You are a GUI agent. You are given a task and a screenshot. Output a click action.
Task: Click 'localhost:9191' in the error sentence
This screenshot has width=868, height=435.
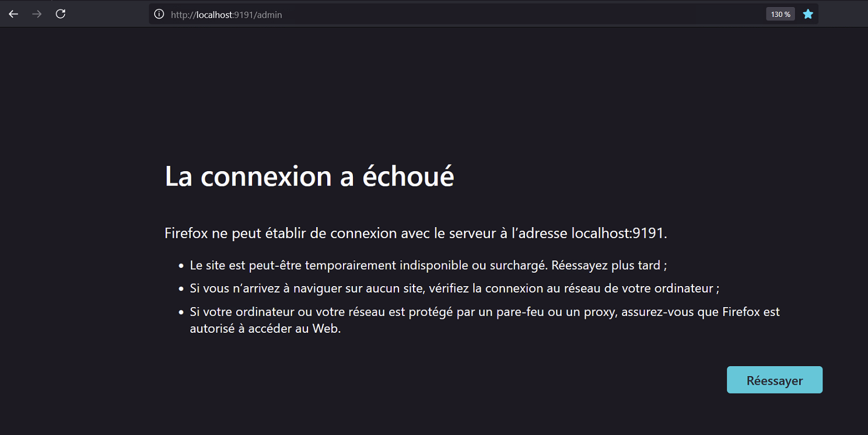pyautogui.click(x=617, y=234)
